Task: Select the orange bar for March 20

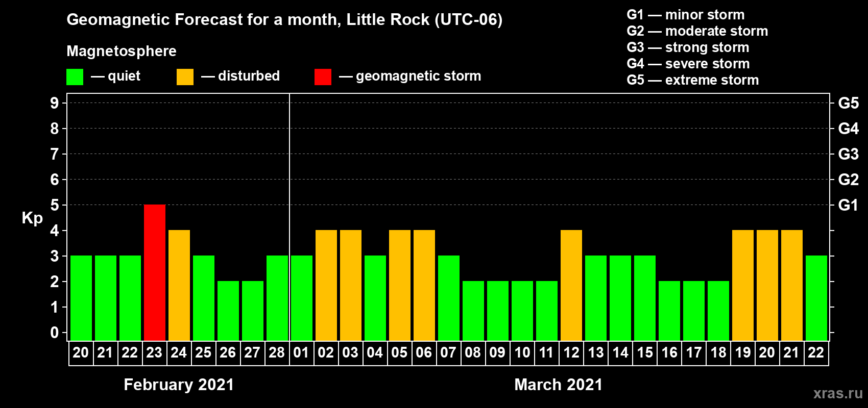Action: coord(767,285)
